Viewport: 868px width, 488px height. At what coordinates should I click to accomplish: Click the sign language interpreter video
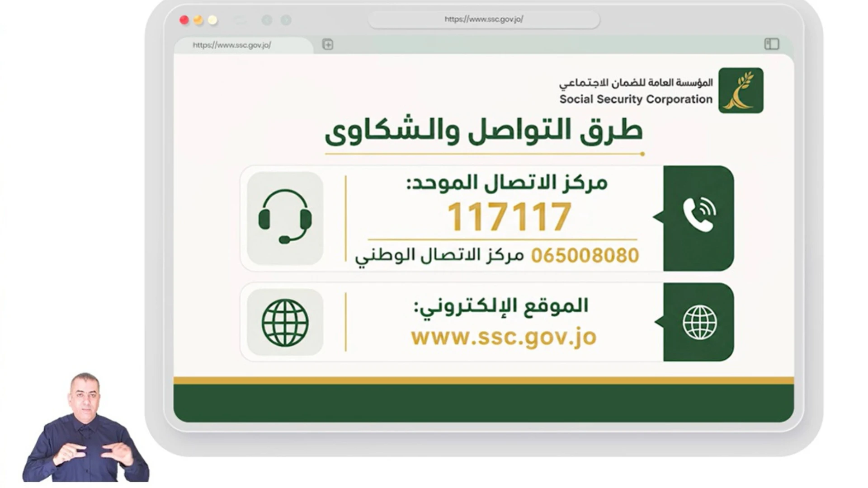click(86, 427)
